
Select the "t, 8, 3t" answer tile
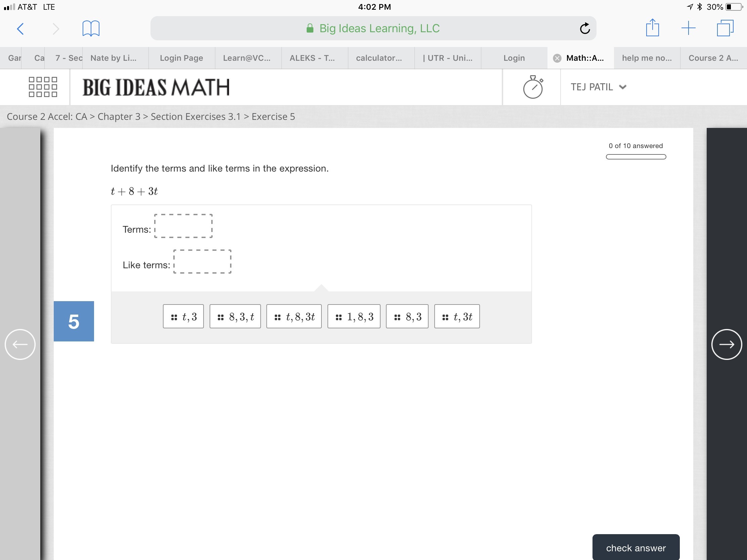point(294,317)
